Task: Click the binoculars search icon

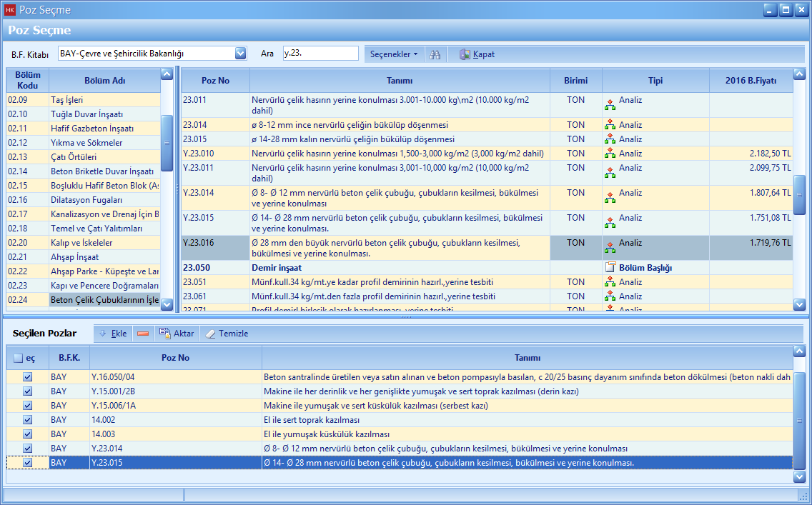Action: [x=435, y=54]
